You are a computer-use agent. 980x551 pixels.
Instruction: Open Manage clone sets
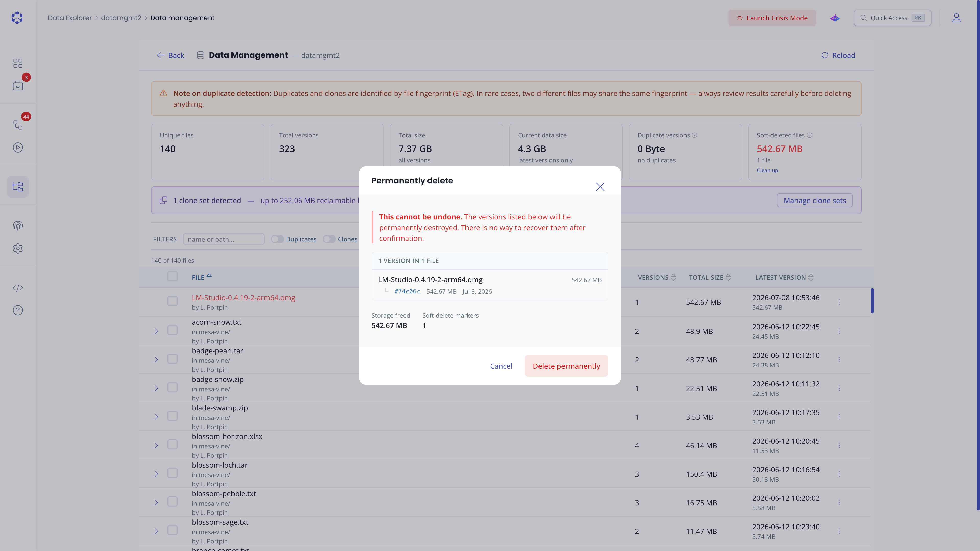(x=815, y=201)
